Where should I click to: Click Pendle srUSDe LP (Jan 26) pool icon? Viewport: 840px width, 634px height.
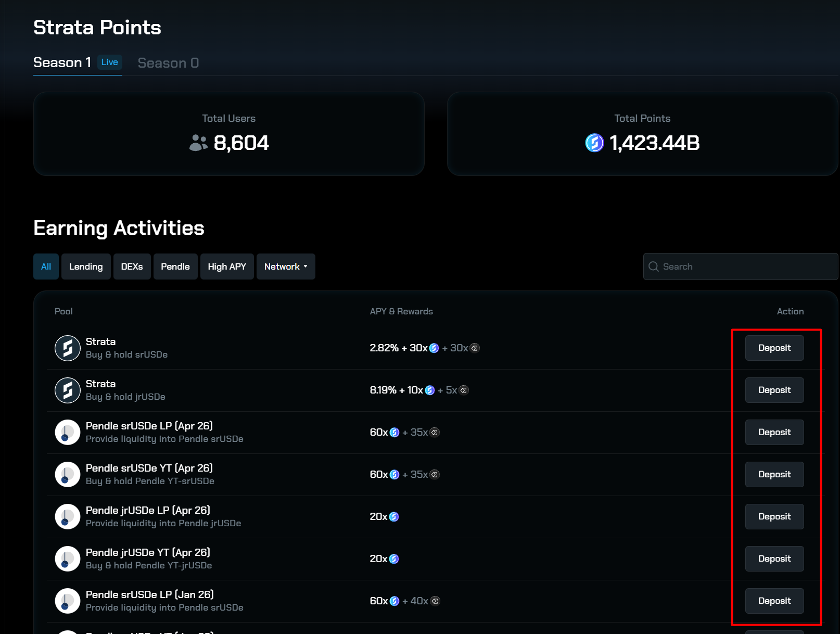pos(68,601)
